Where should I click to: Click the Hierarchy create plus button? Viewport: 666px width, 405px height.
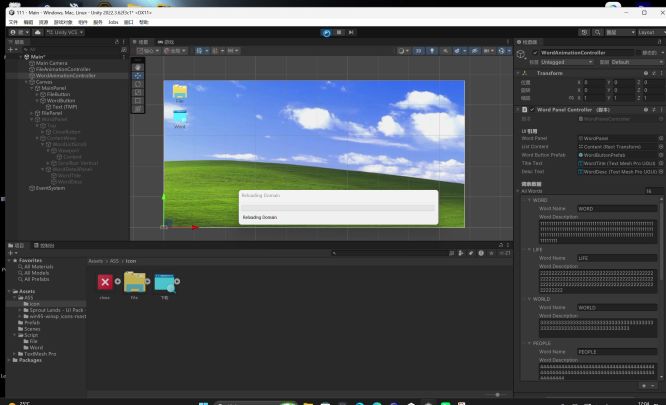tap(11, 50)
